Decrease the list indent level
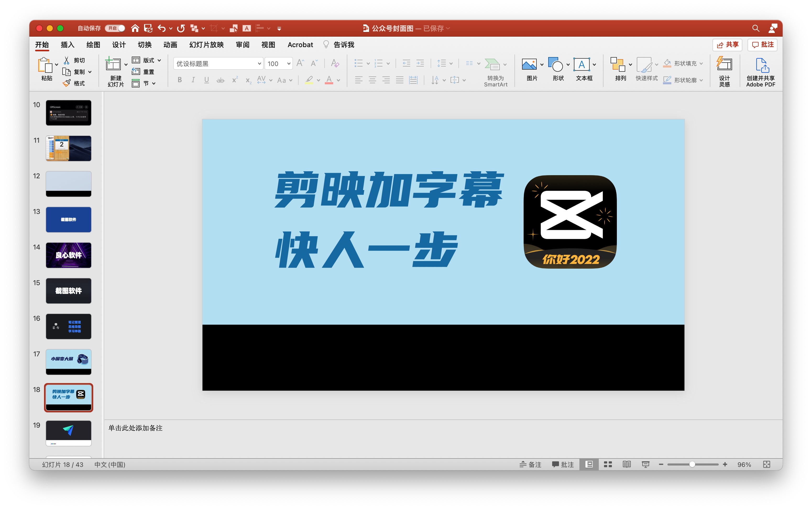Image resolution: width=812 pixels, height=509 pixels. [x=407, y=63]
